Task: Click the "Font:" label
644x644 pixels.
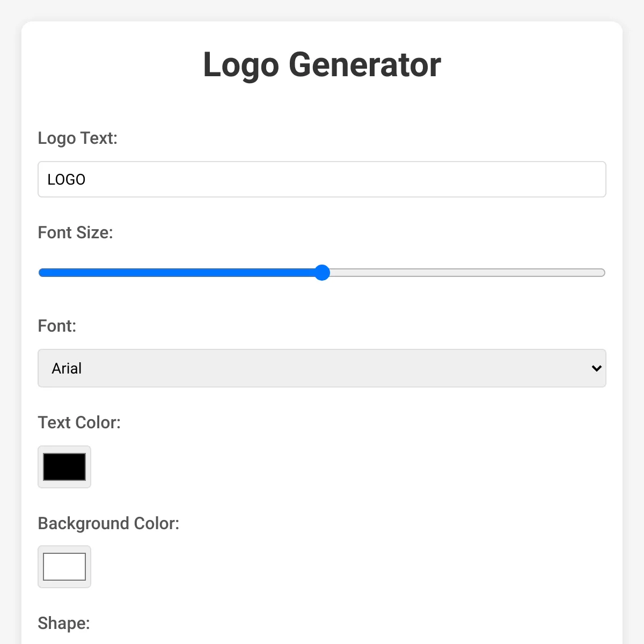Action: [x=57, y=326]
